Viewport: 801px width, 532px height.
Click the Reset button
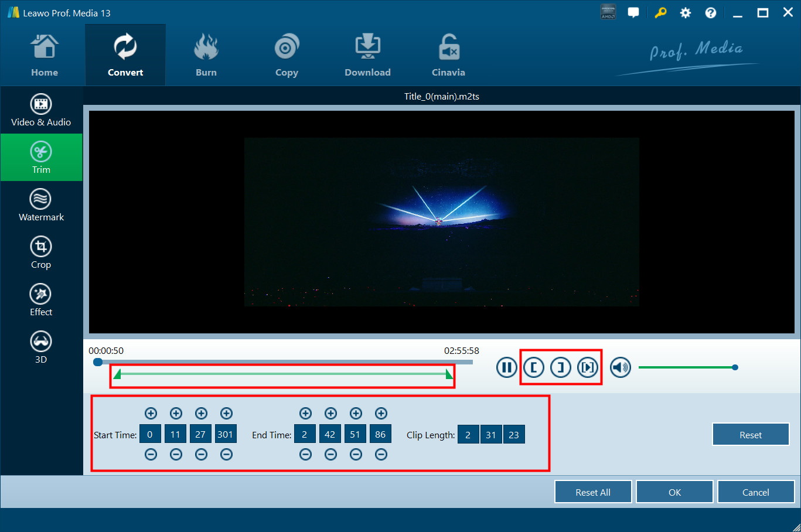pos(751,435)
